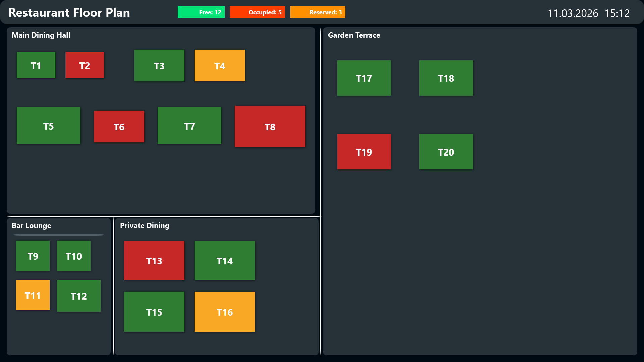Select occupied table T19
Viewport: 644px width, 362px height.
point(364,152)
